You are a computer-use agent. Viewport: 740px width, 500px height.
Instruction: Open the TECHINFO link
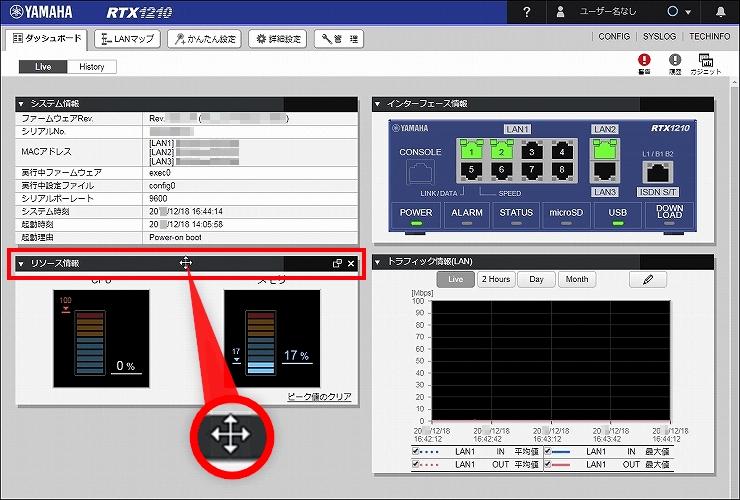709,36
